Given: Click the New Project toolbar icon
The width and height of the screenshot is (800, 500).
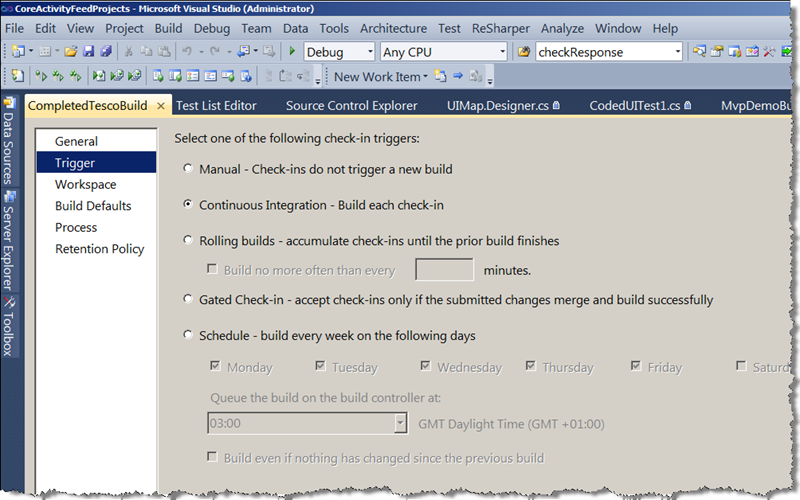Looking at the screenshot, I should click(18, 51).
